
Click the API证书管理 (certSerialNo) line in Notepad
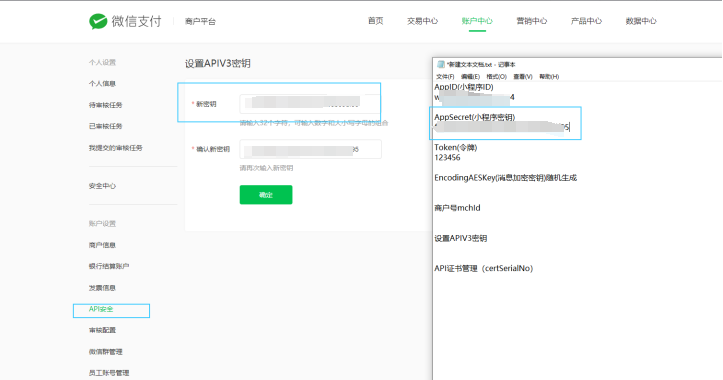(484, 268)
